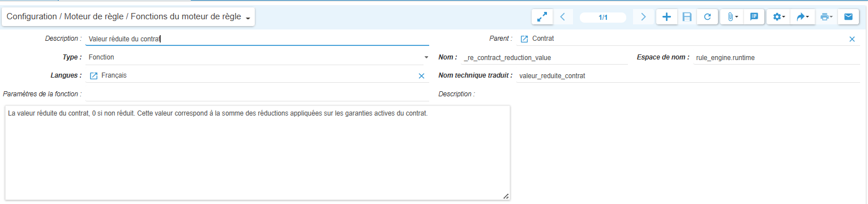Switch view with the expand arrows icon
The width and height of the screenshot is (868, 204).
[542, 17]
